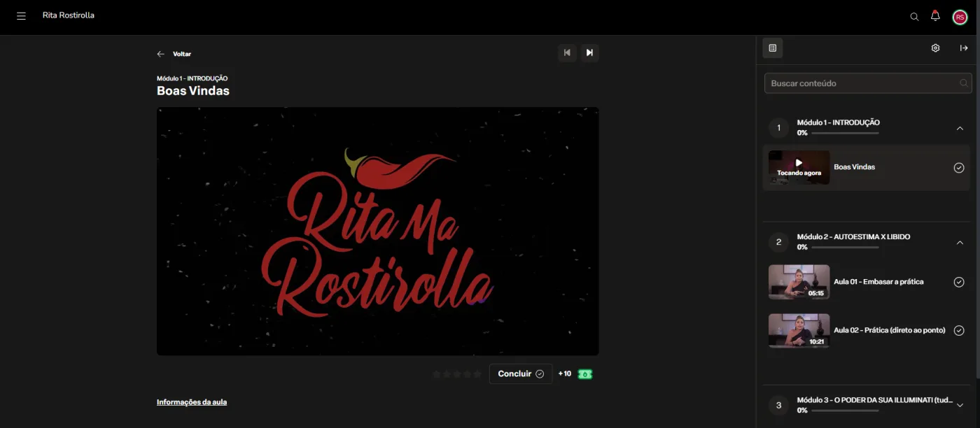Mark Boas Vindas lesson as complete
Screen dimensions: 980x428
point(959,168)
